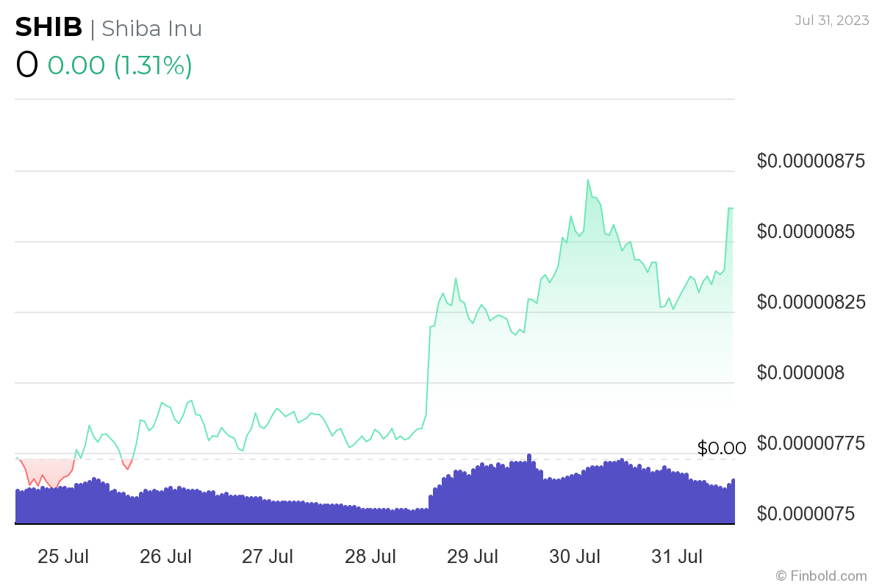The height and width of the screenshot is (588, 882).
Task: Click the Shiba Inu name label
Action: 151,29
